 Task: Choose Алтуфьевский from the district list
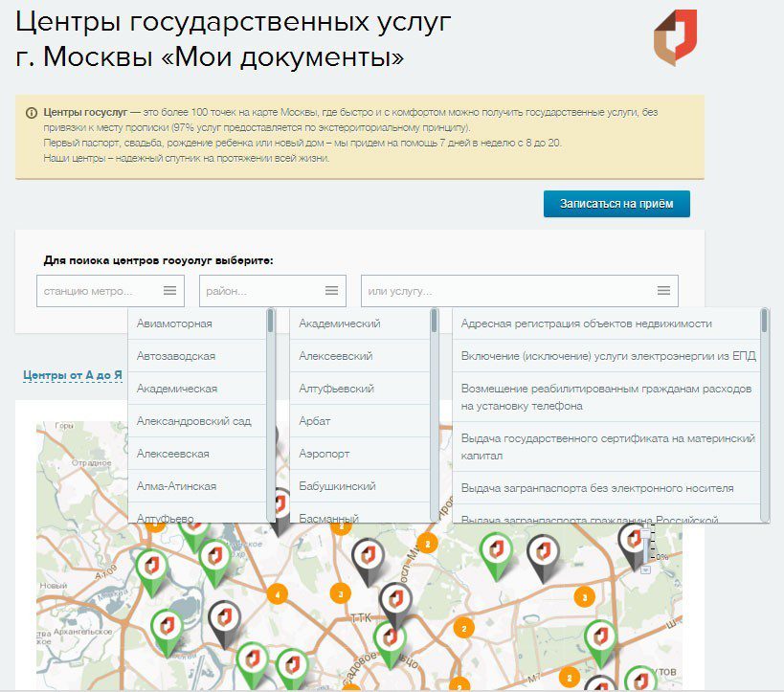[360, 389]
